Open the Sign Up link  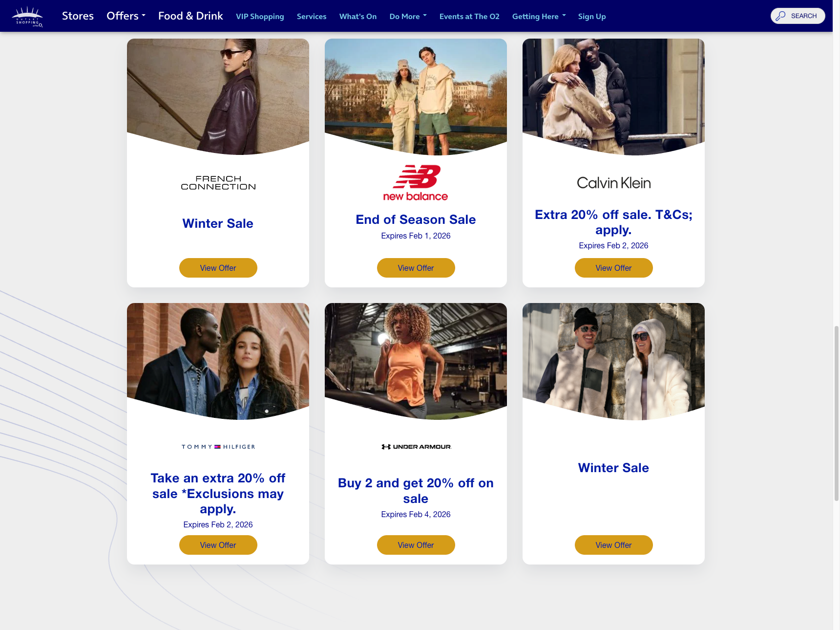tap(592, 16)
